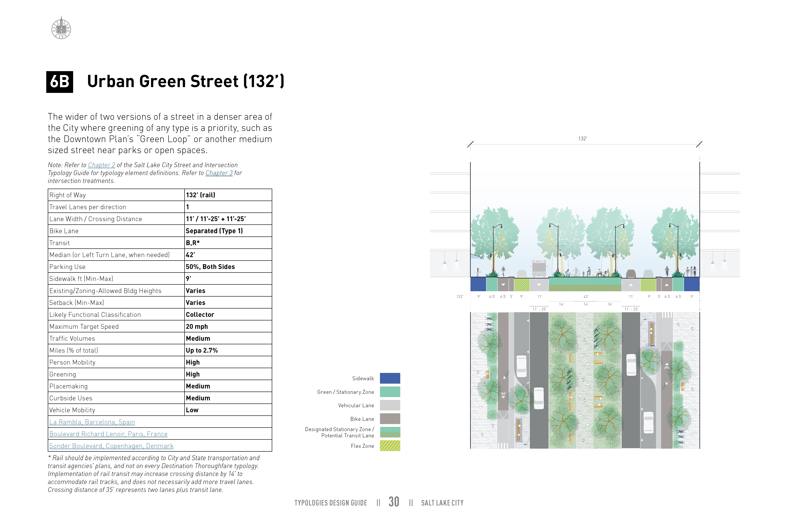
Task: Open the Chapter 2 link
Action: [x=102, y=165]
